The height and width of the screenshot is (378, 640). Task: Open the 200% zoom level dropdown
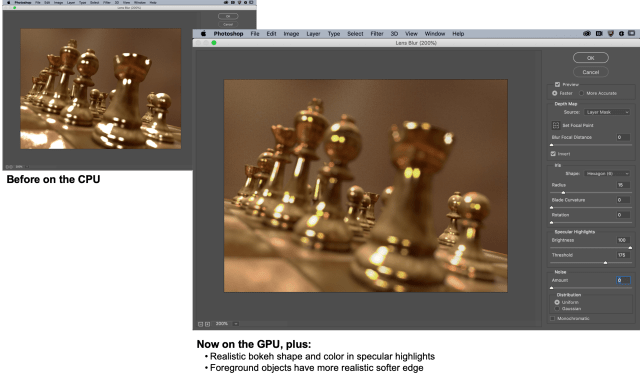(x=236, y=324)
